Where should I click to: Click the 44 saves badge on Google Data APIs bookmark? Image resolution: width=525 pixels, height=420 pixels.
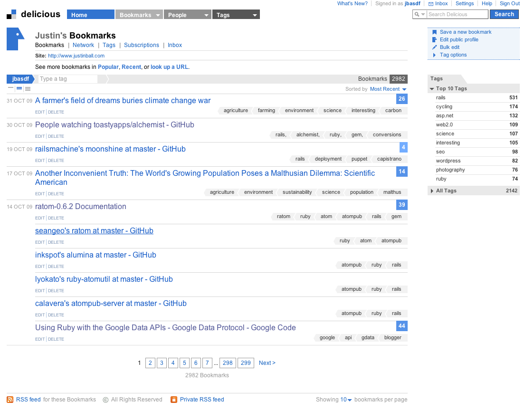tap(402, 326)
